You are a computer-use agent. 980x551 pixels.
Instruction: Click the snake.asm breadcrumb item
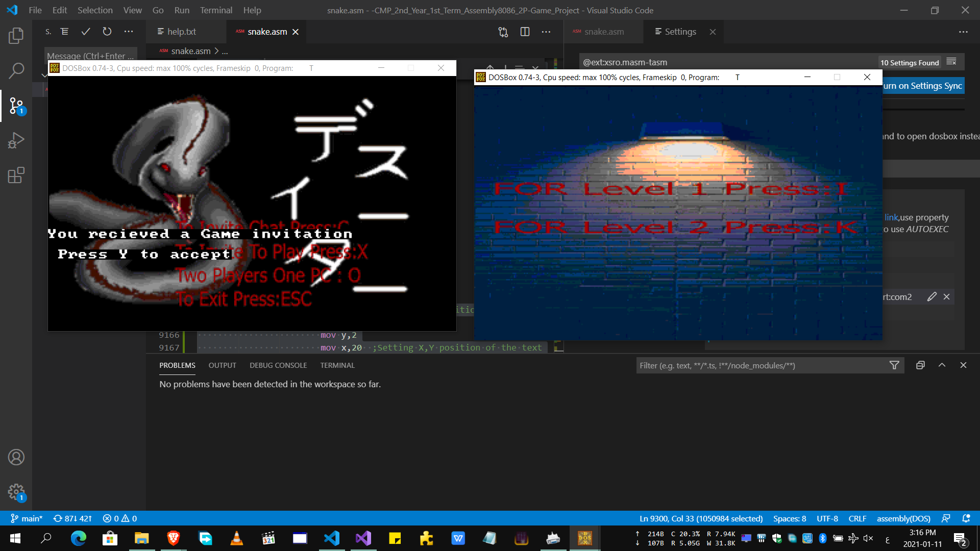click(190, 51)
